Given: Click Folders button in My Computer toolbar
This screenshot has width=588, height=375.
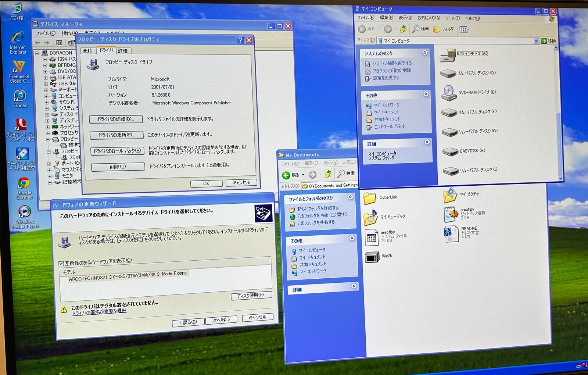Looking at the screenshot, I should click(x=443, y=29).
